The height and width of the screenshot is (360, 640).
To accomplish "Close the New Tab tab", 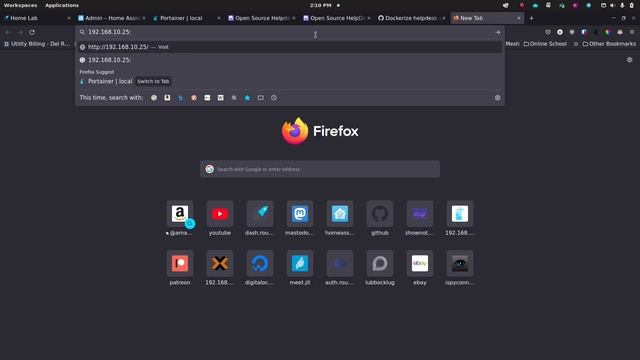I will tap(519, 18).
